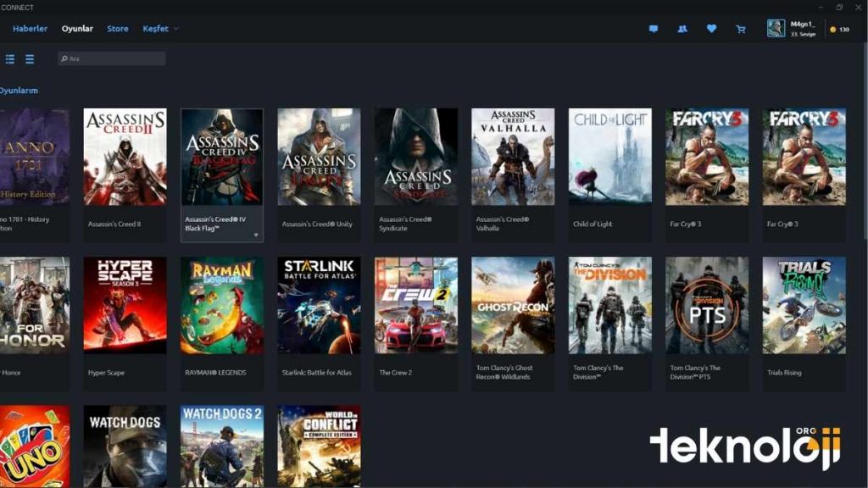This screenshot has width=868, height=488.
Task: Select the Division PTS cover
Action: coord(707,305)
